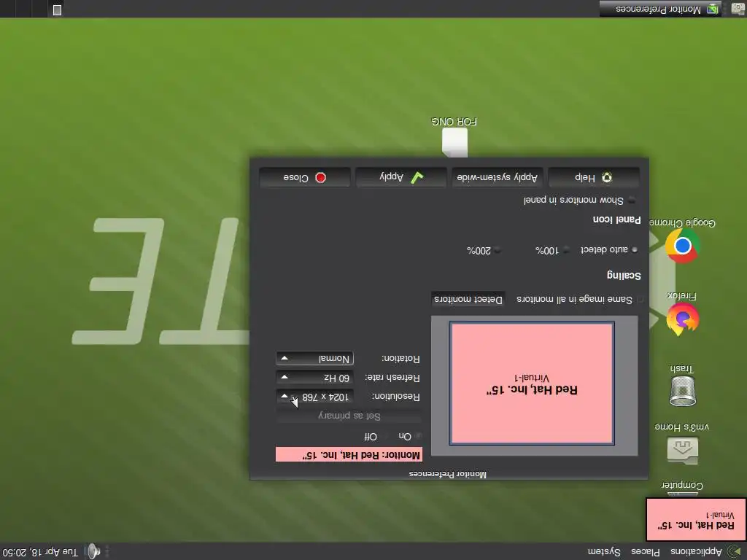Screen dimensions: 747x560
Task: Click Apply system-wide button
Action: click(x=498, y=178)
